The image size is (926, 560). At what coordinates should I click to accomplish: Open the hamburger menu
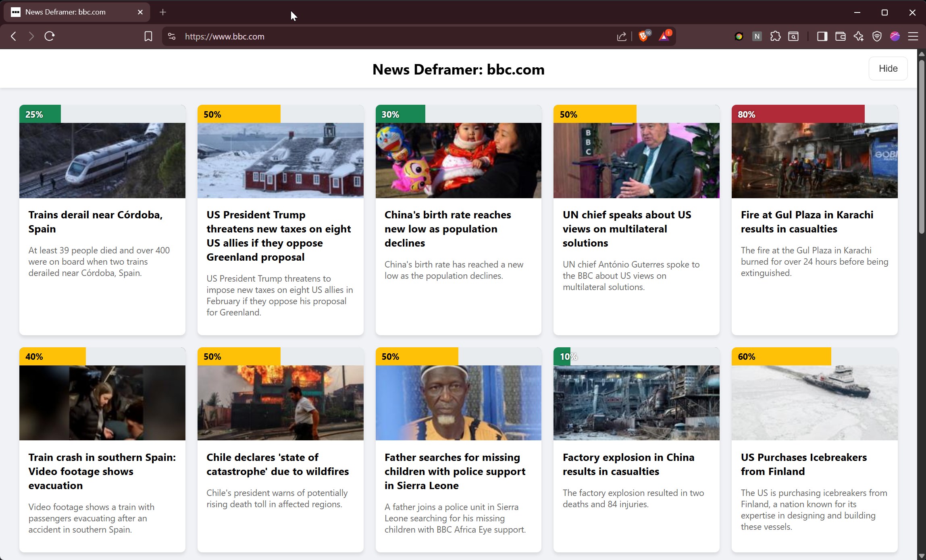click(914, 36)
